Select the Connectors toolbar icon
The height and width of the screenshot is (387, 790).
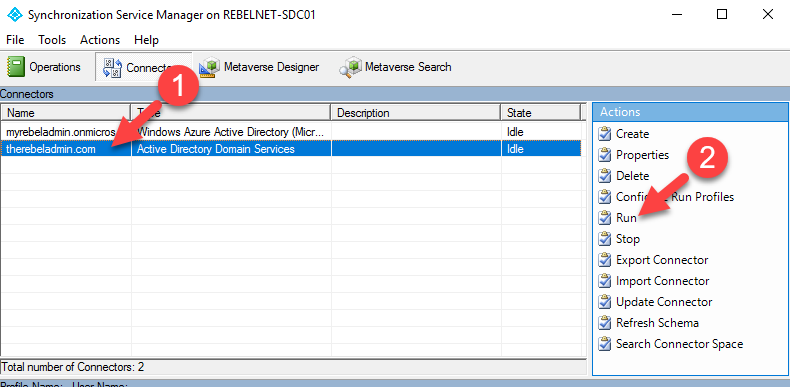click(x=112, y=68)
